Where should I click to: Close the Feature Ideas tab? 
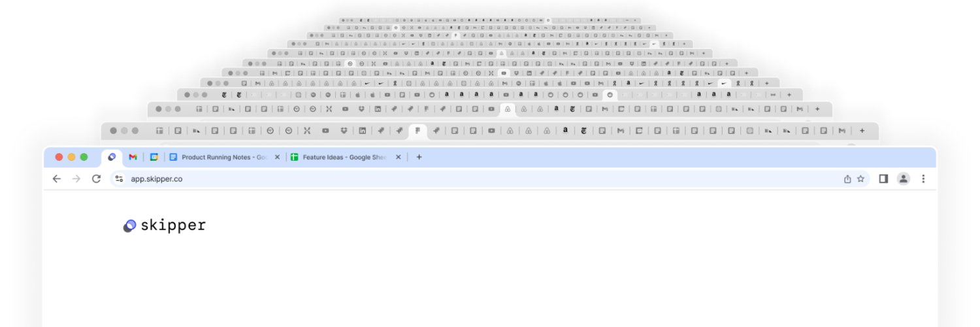[x=398, y=157]
